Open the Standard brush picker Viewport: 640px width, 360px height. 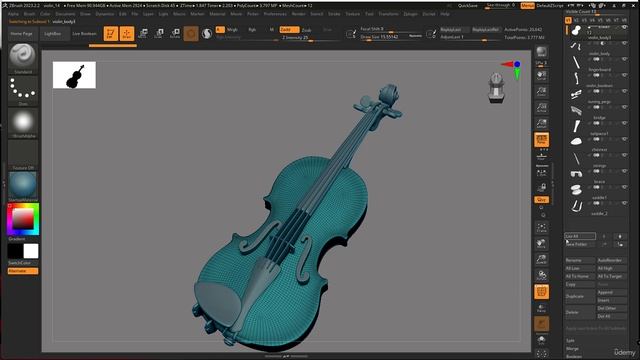pyautogui.click(x=23, y=58)
